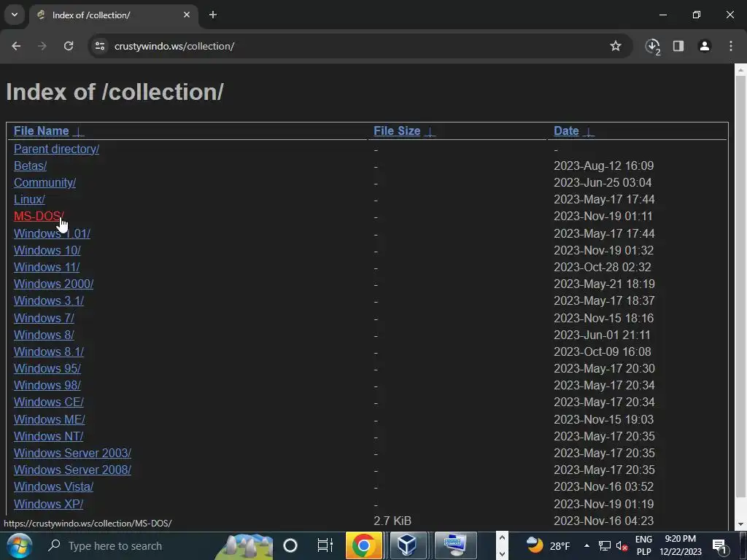
Task: Open a new browser tab
Action: [x=213, y=15]
